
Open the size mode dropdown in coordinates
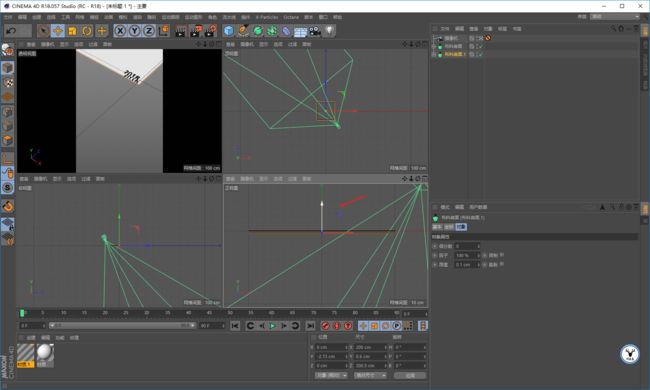tap(370, 375)
